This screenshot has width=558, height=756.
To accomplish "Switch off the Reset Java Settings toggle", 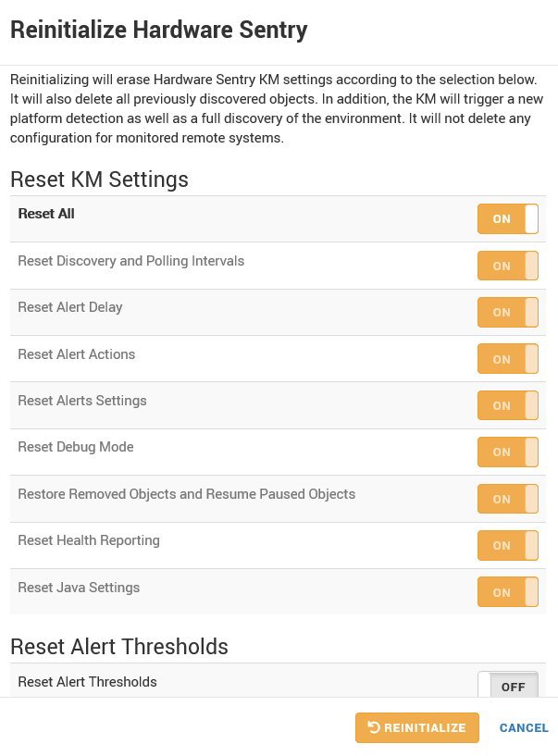I will 507,592.
